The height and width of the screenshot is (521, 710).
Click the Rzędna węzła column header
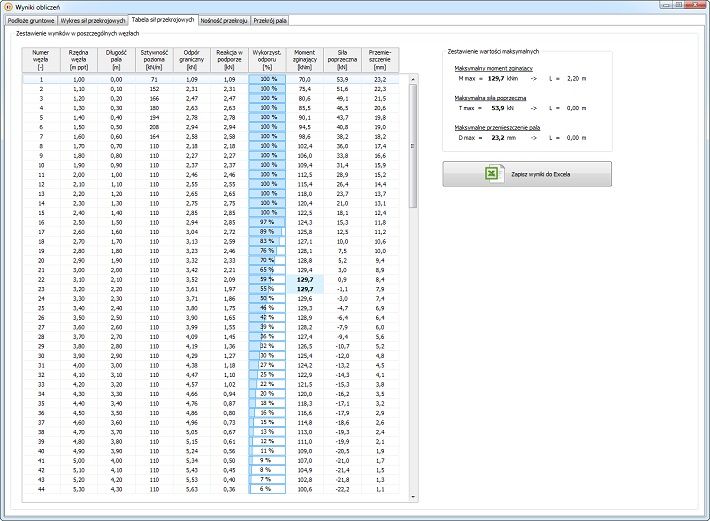(78, 60)
